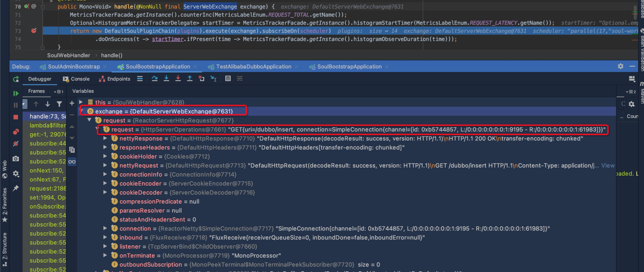Screen dimensions: 644x272
Task: Click the View link on nettyRequest row
Action: (608, 166)
